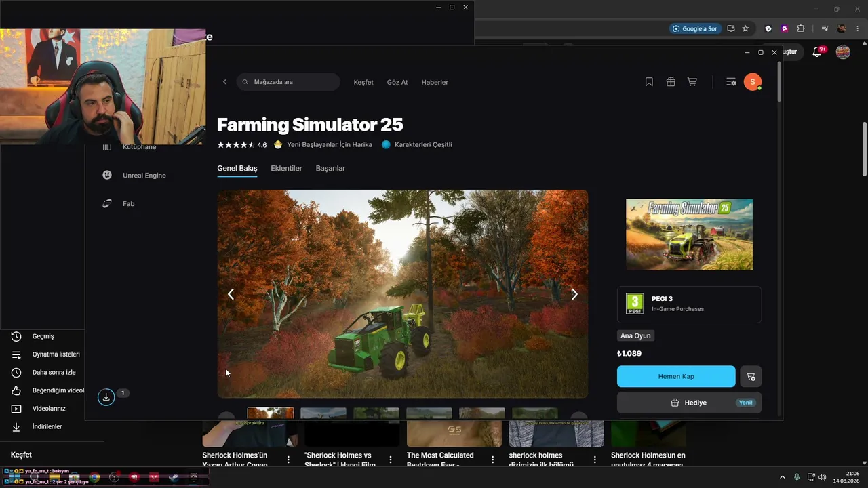The height and width of the screenshot is (488, 868).
Task: Click the Hemen Kap buy button
Action: tap(676, 376)
